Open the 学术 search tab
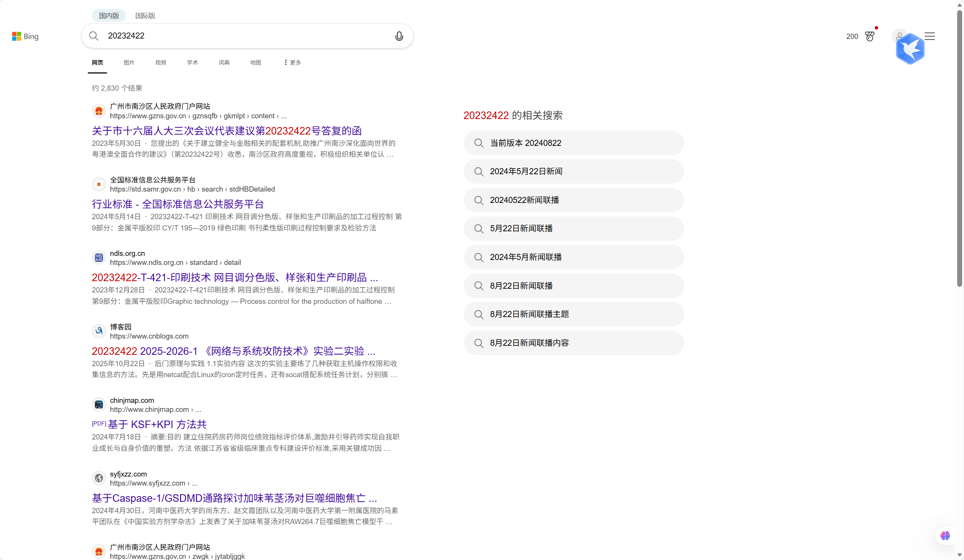 [192, 62]
